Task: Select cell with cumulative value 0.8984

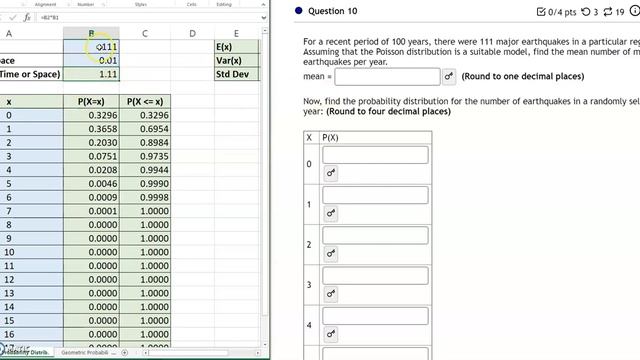Action: (x=145, y=143)
